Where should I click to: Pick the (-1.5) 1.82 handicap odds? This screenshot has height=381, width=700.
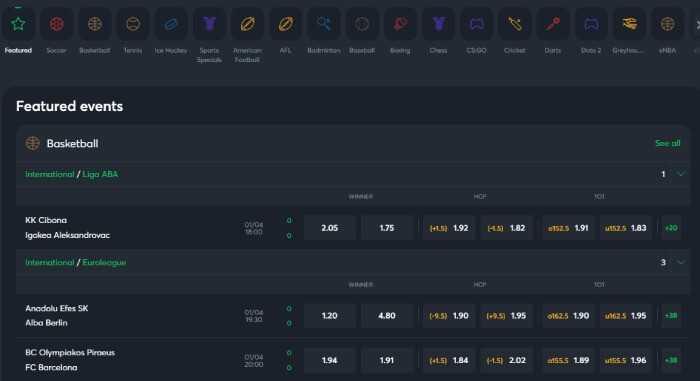click(506, 228)
